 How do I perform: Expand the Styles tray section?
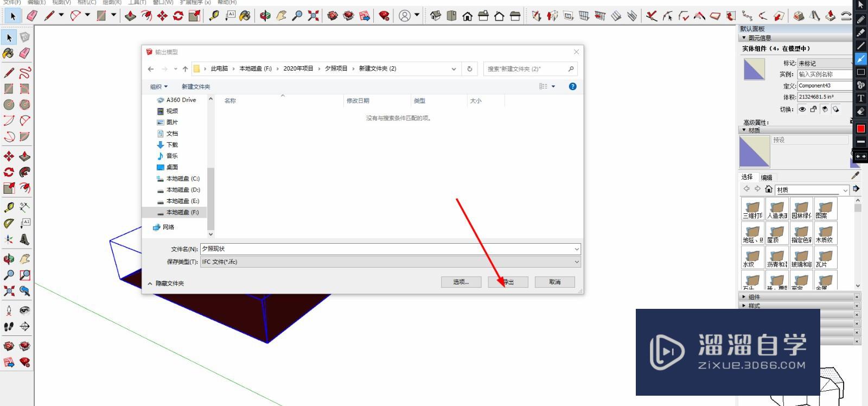pyautogui.click(x=744, y=306)
